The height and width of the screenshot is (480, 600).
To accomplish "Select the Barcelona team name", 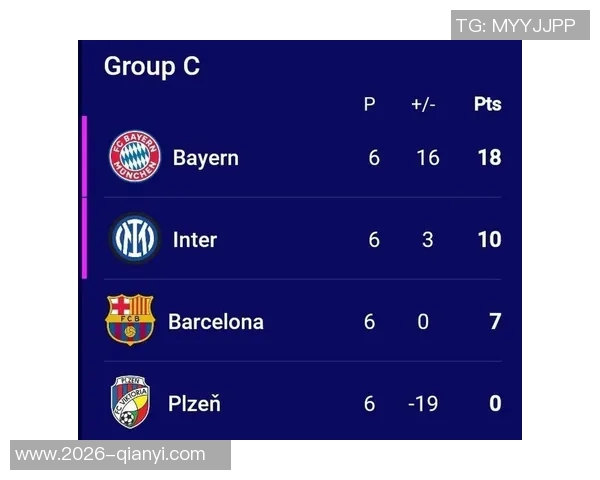I will 216,322.
